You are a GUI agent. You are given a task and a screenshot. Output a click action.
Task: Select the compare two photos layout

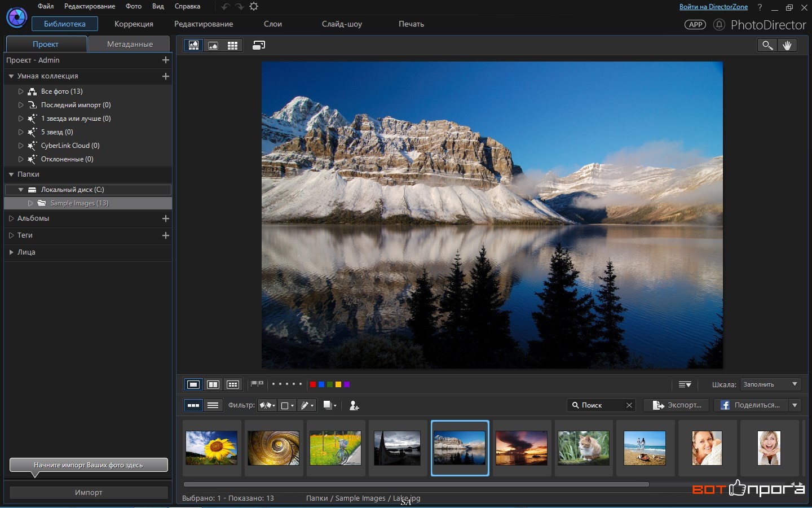[x=213, y=384]
